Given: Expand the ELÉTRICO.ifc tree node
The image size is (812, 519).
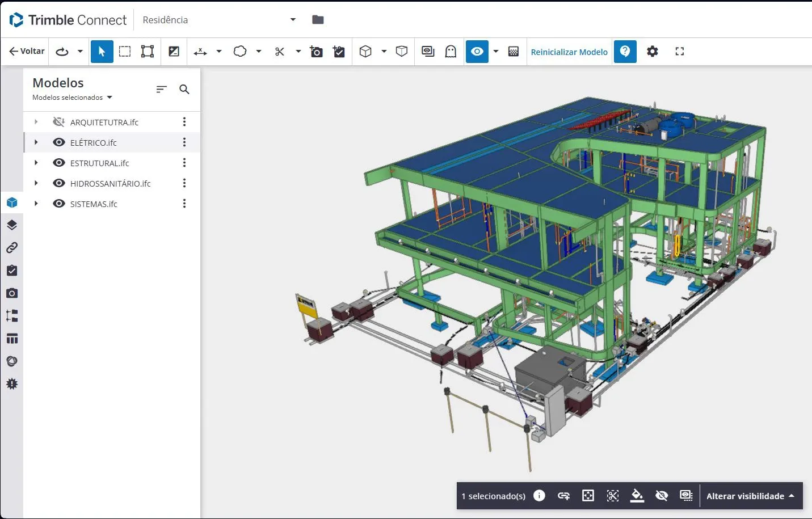Looking at the screenshot, I should [x=36, y=142].
